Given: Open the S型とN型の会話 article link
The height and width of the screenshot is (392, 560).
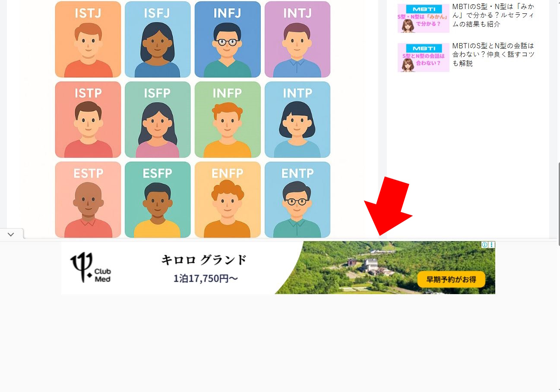Looking at the screenshot, I should [x=493, y=54].
